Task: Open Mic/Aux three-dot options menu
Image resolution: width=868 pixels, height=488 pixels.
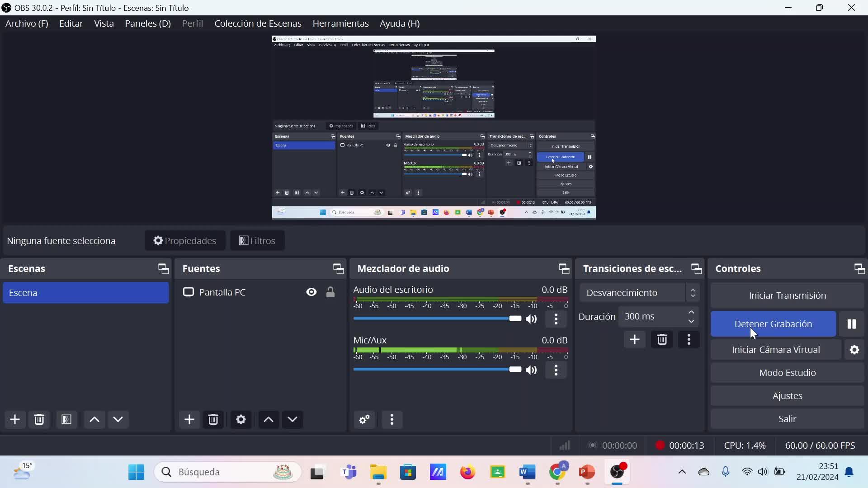Action: [556, 370]
